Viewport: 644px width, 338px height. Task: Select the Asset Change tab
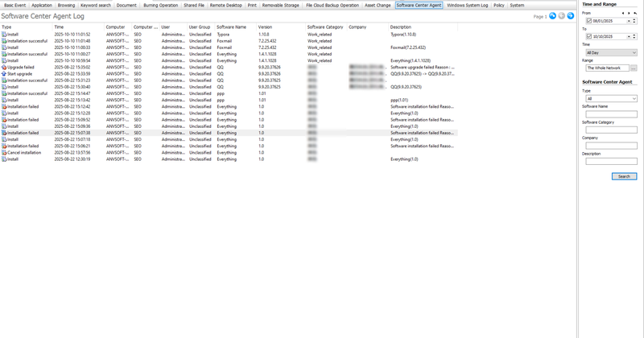click(x=378, y=6)
